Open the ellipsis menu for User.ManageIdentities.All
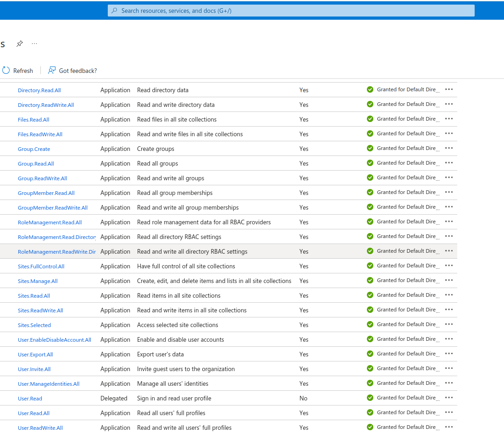 [449, 383]
